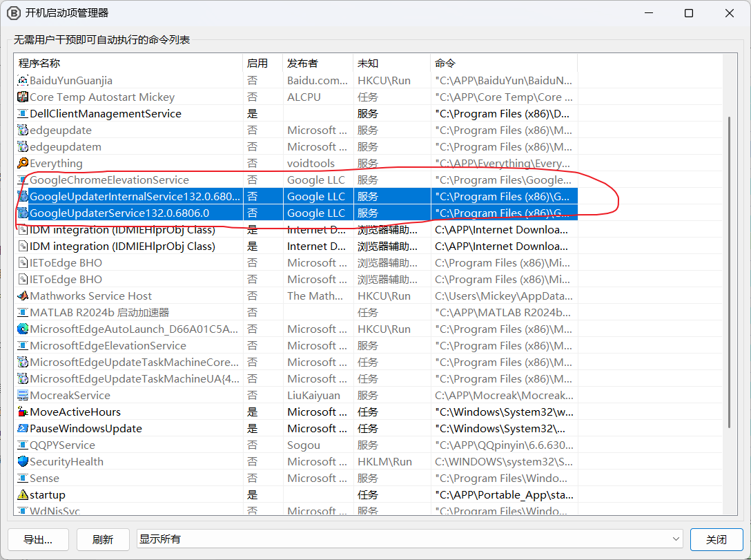Click the 关闭 button
The width and height of the screenshot is (751, 560).
point(716,540)
